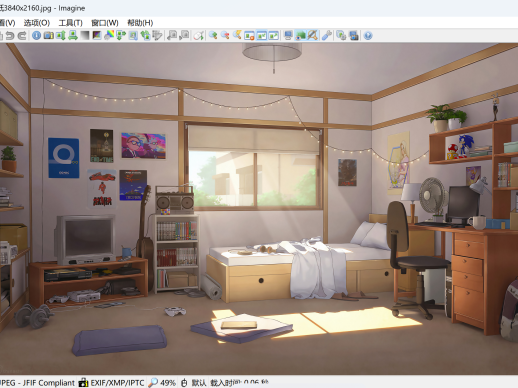Apply grayscale using the gray gradient icon
This screenshot has width=518, height=388.
click(85, 35)
